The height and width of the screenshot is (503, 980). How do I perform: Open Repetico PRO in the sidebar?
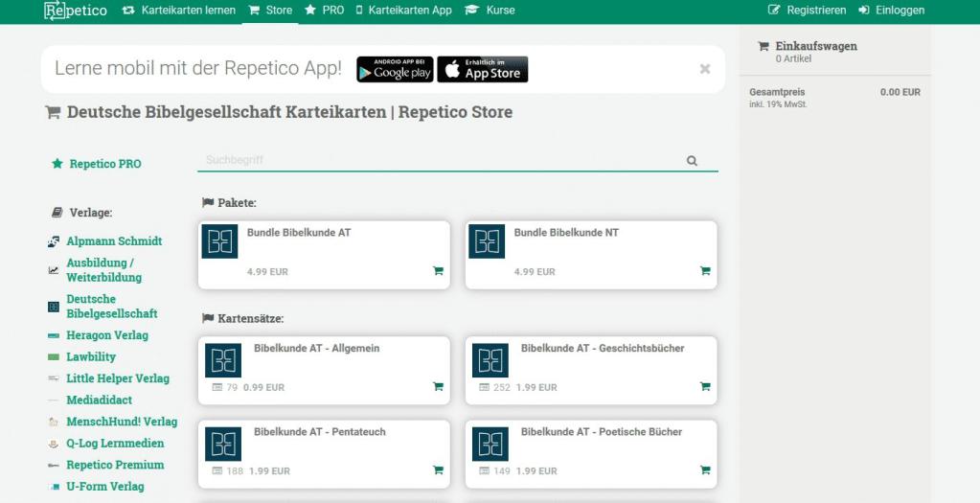[x=104, y=164]
